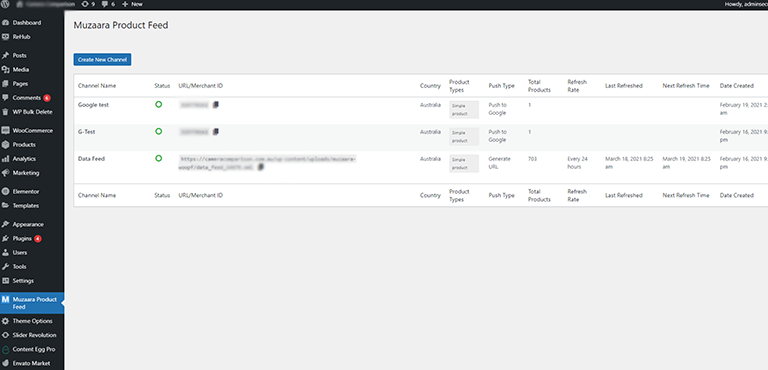
Task: Click header Last Refreshed column
Action: [x=624, y=86]
